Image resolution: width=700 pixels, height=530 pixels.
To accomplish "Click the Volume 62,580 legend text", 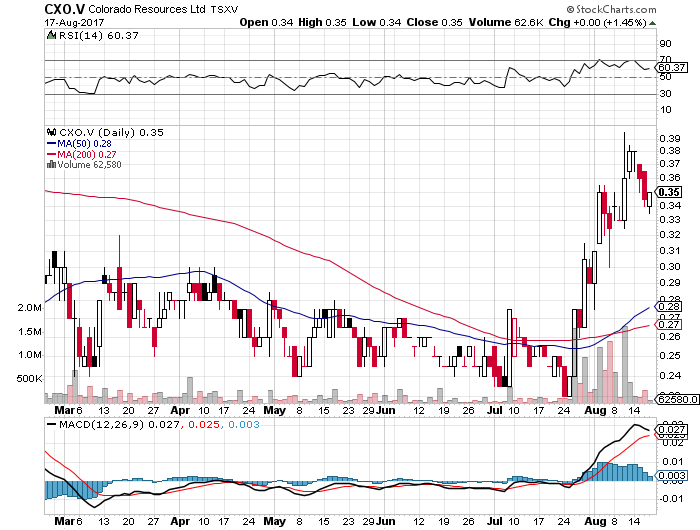I will click(x=89, y=165).
